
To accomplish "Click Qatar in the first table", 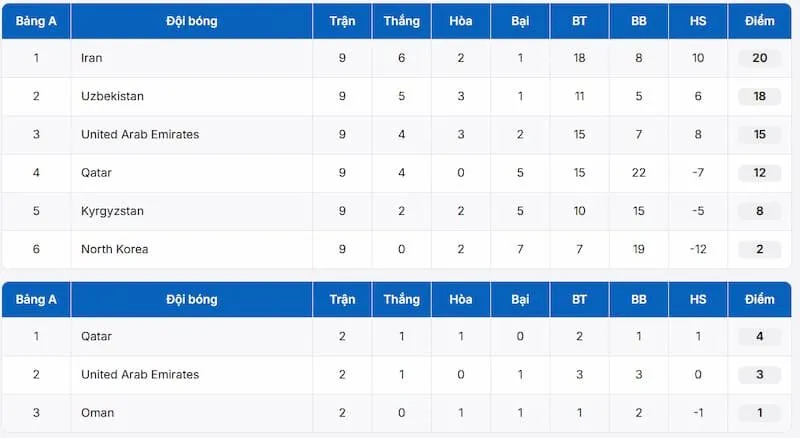I will (x=97, y=172).
